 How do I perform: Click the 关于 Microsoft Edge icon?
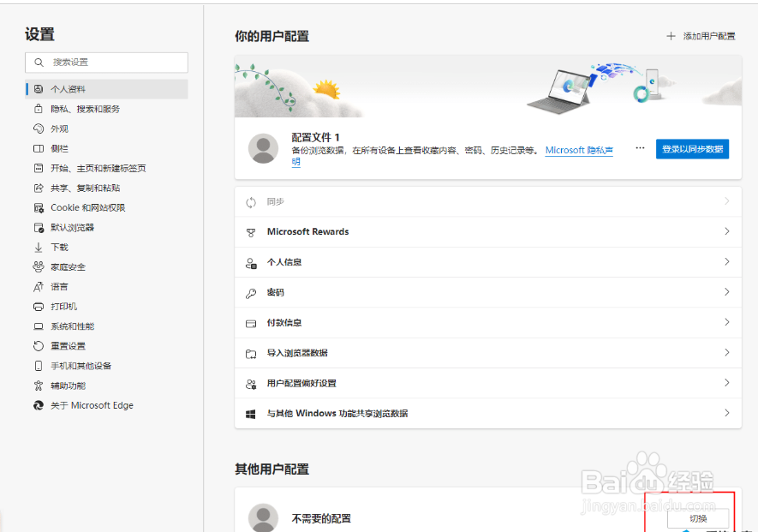tap(38, 405)
